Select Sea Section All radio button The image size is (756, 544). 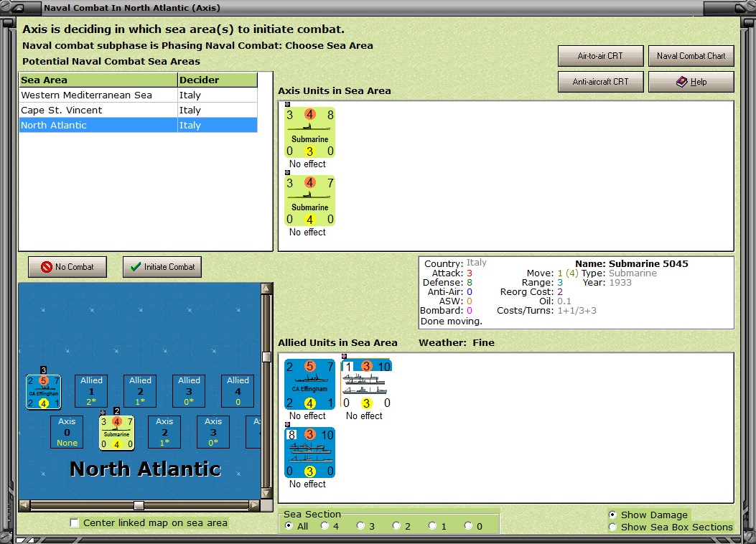[289, 525]
